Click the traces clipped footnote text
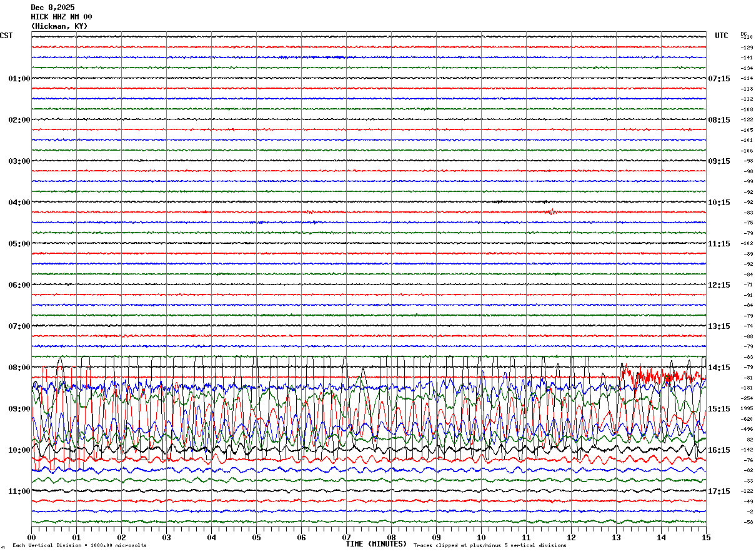 [x=490, y=545]
